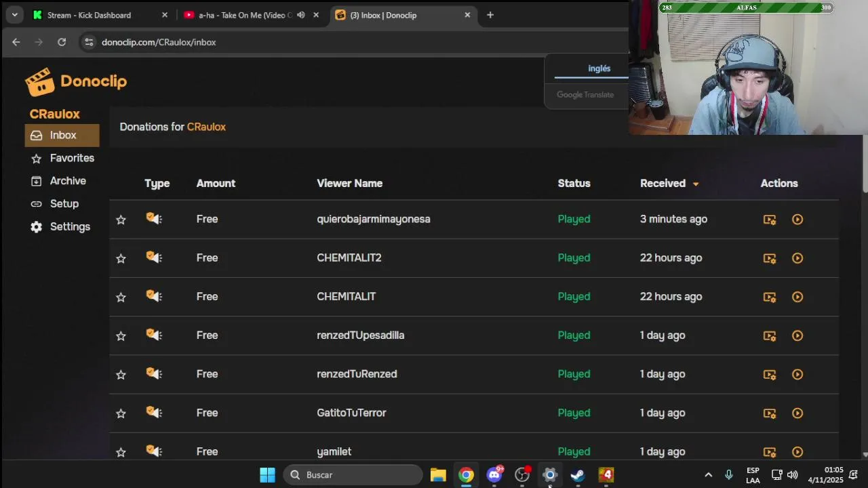Star the CHEMITALIT2 donation row
This screenshot has width=868, height=488.
(x=121, y=258)
